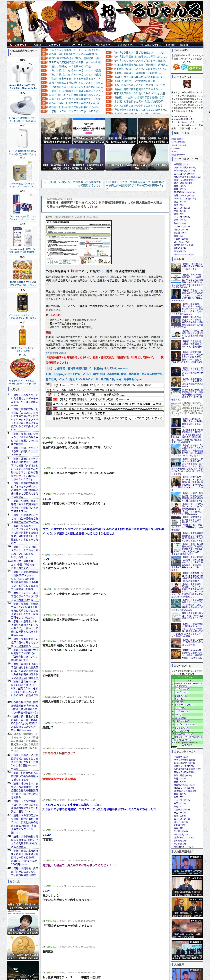Click reply anchor >>42 in comment 52
The width and height of the screenshot is (210, 980).
(x=46, y=835)
